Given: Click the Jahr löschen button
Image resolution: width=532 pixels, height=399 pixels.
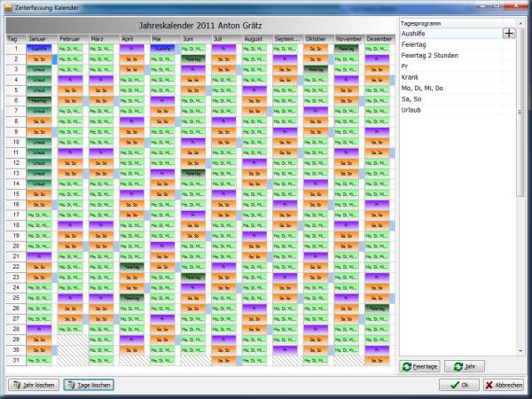Looking at the screenshot, I should 34,385.
